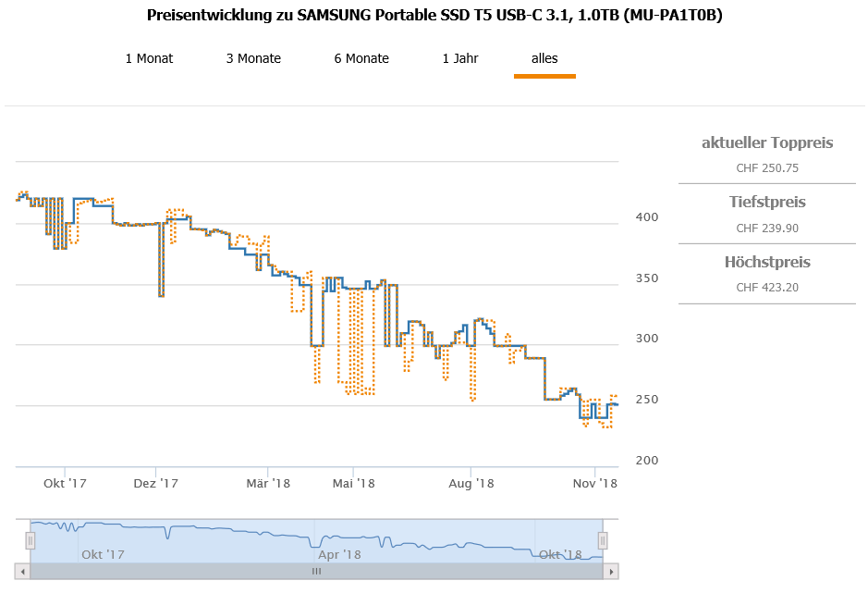This screenshot has width=868, height=593.
Task: Choose the 1 Jahr range tab
Action: (x=460, y=58)
